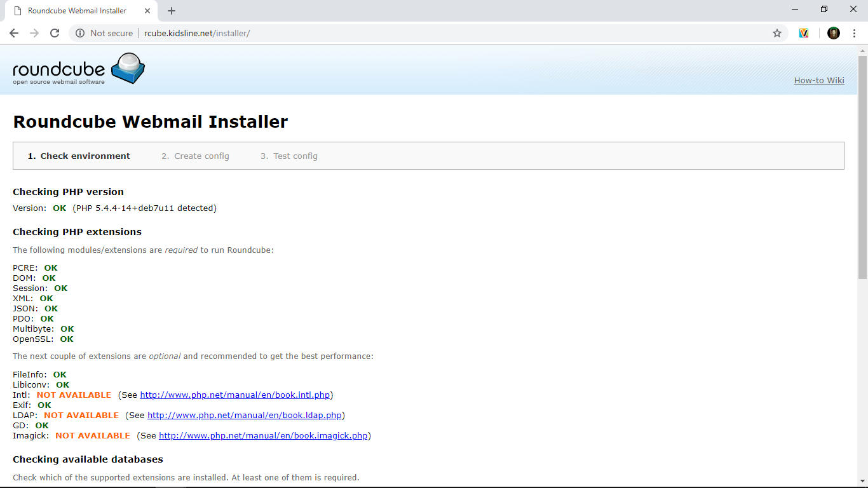Click the JSON: OK line
The height and width of the screenshot is (488, 868).
click(x=36, y=308)
